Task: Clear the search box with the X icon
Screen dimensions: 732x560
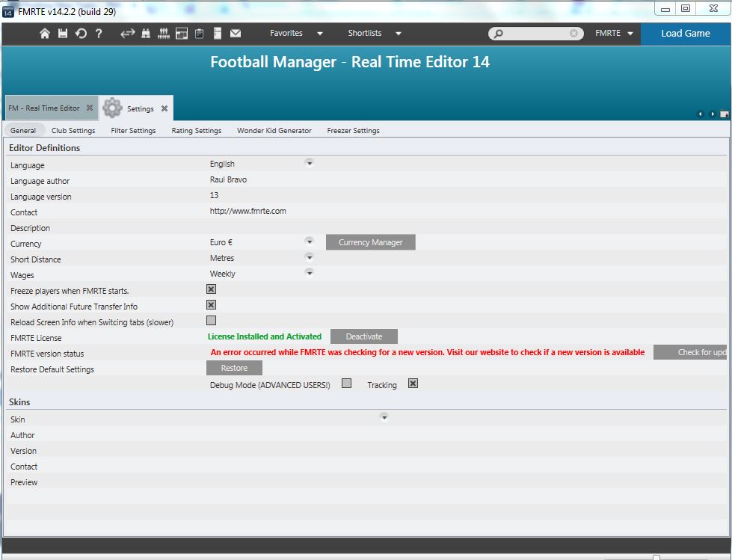Action: coord(573,34)
